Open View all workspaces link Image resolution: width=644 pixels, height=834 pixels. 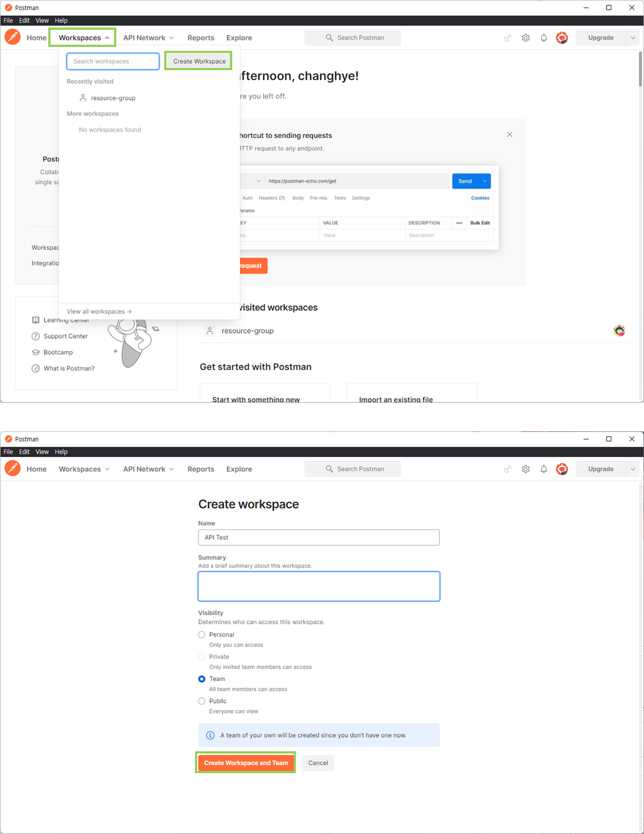pos(99,311)
